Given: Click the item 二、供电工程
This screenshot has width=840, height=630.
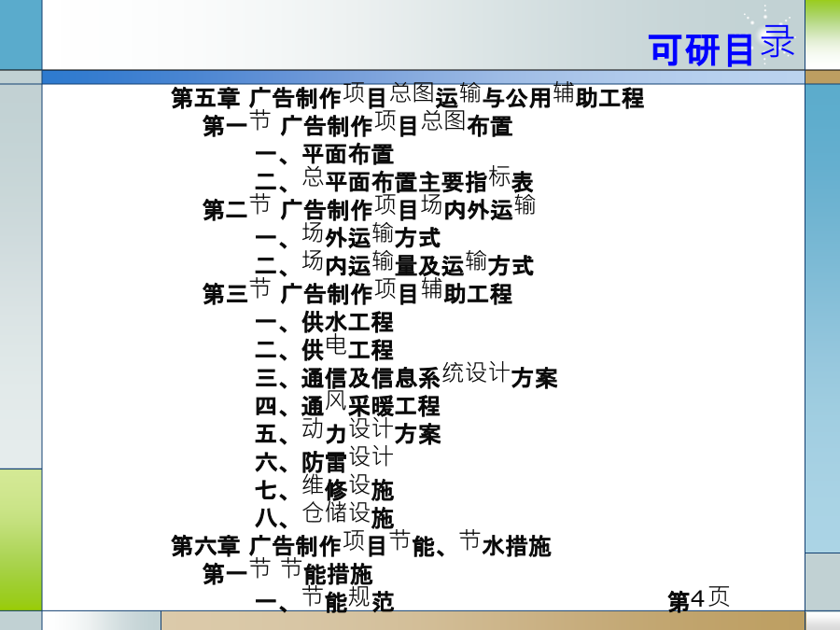Looking at the screenshot, I should [x=325, y=348].
